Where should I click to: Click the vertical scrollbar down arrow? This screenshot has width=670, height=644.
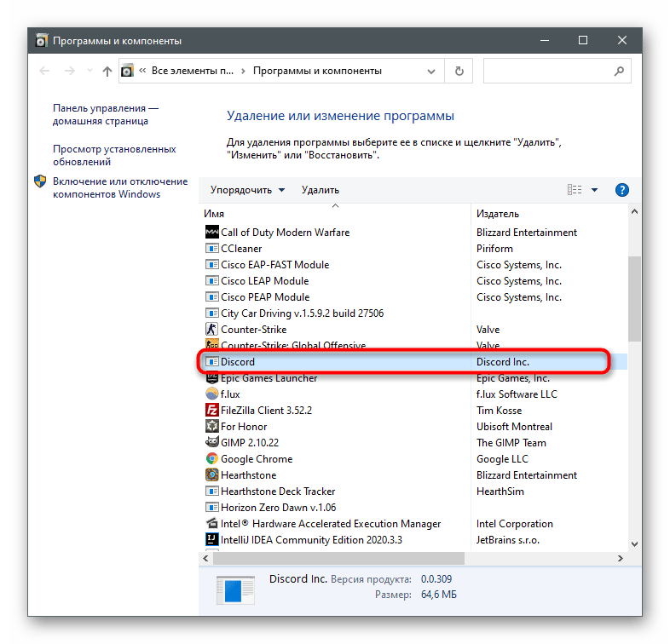click(x=634, y=544)
